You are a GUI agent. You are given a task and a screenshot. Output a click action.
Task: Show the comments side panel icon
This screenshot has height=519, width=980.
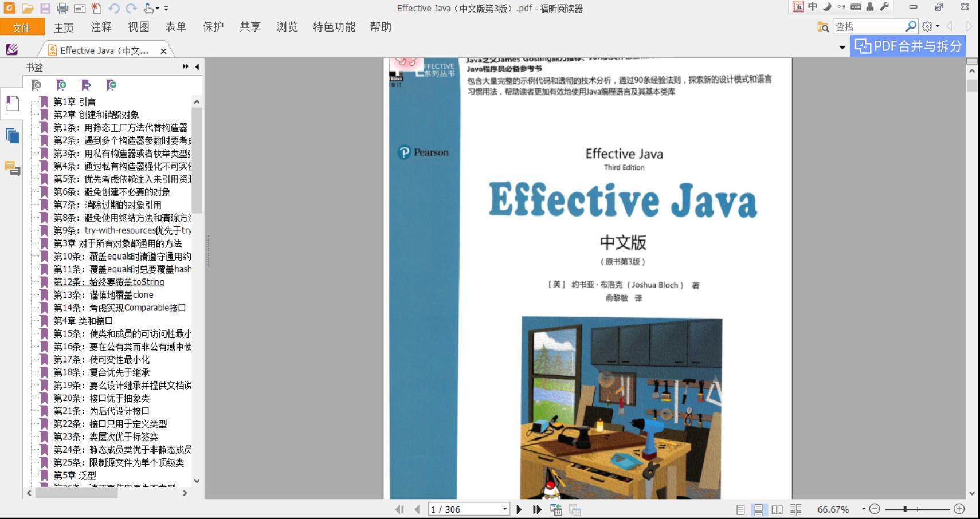coord(13,168)
